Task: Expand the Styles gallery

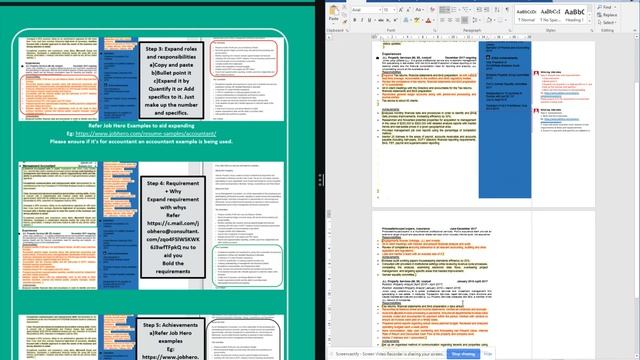Action: pyautogui.click(x=589, y=21)
